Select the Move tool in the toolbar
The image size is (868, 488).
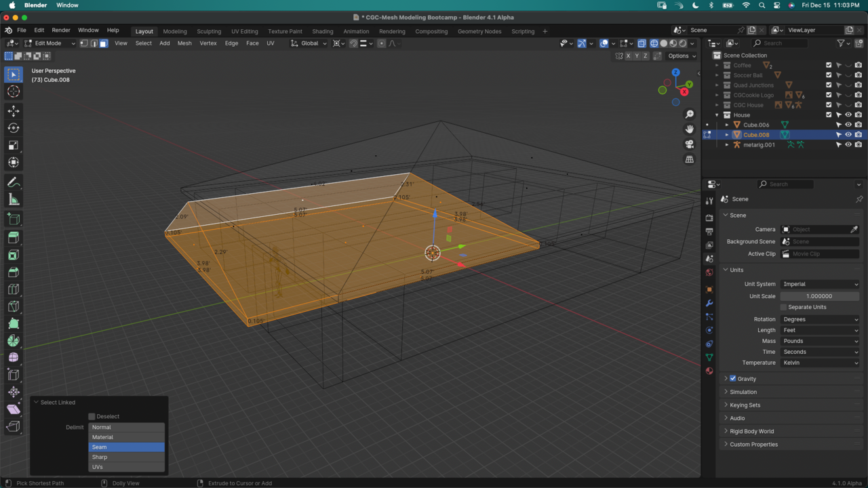pos(14,110)
